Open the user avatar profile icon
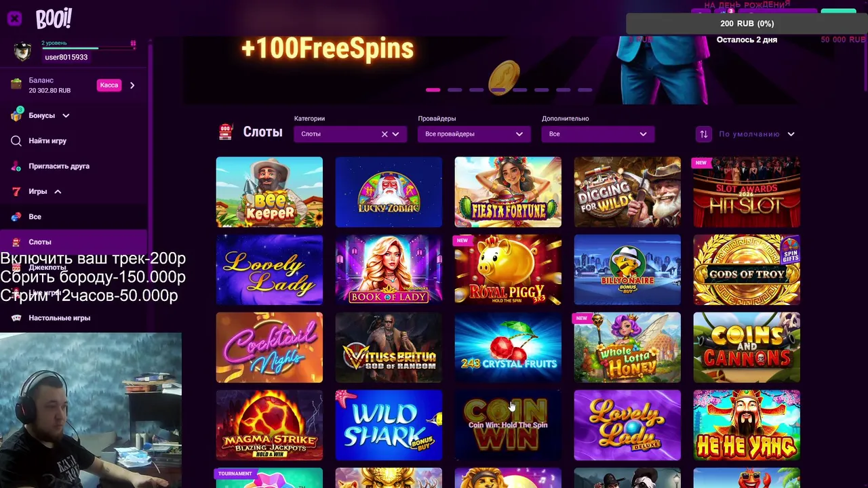The width and height of the screenshot is (868, 488). pos(22,52)
